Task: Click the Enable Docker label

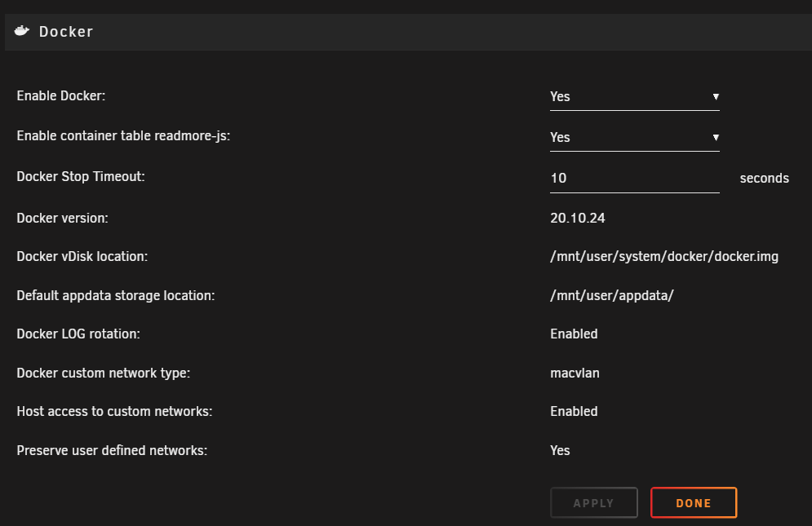Action: point(61,96)
